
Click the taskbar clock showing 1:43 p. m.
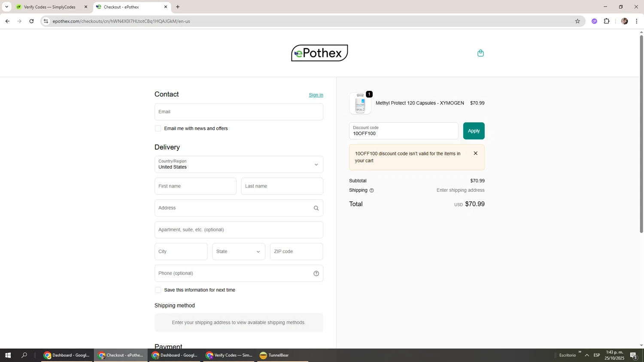point(615,355)
